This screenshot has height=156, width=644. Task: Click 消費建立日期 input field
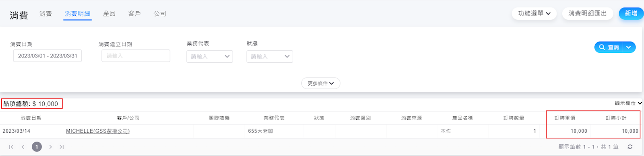tap(136, 56)
